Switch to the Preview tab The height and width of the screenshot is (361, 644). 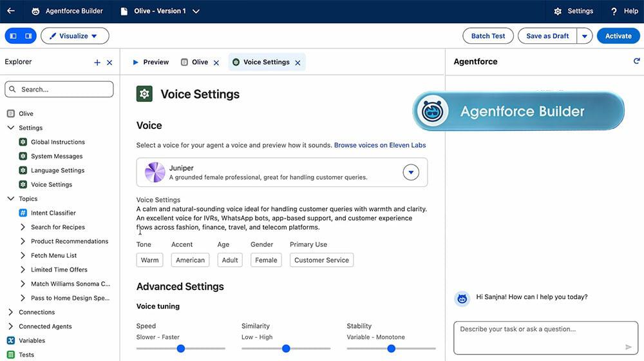(150, 62)
